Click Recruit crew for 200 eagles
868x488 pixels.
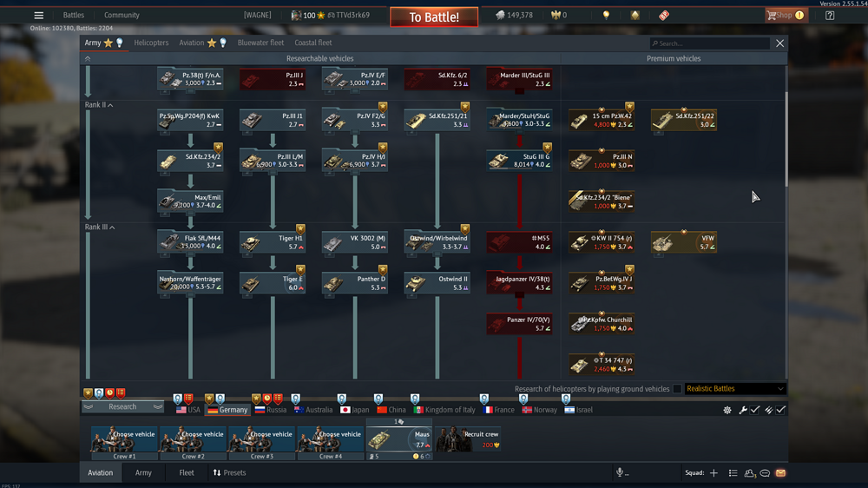click(469, 439)
